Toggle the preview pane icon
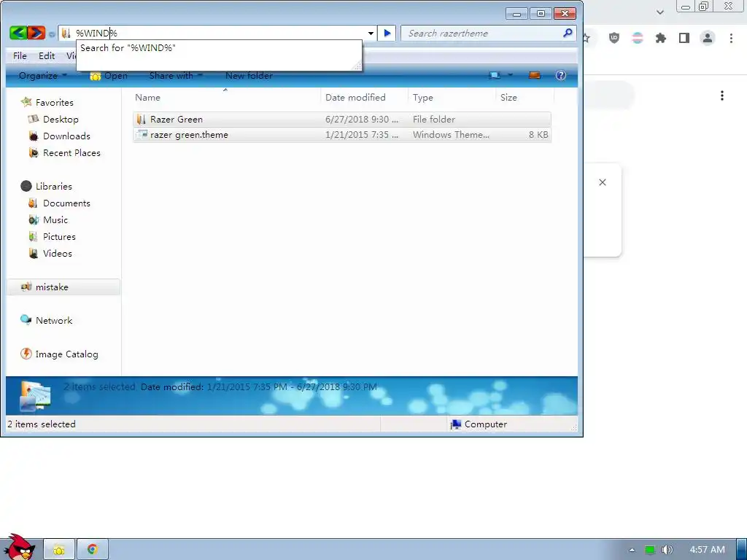Image resolution: width=747 pixels, height=560 pixels. pos(535,75)
